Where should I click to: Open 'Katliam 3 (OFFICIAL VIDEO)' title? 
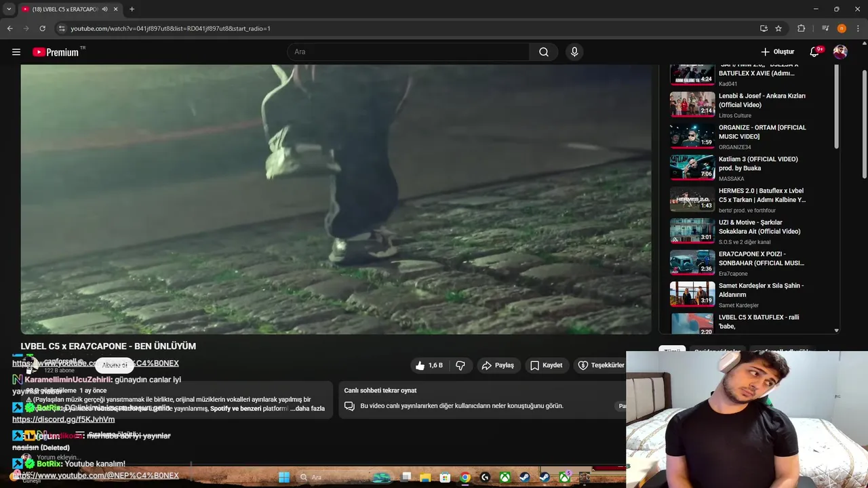pos(758,163)
